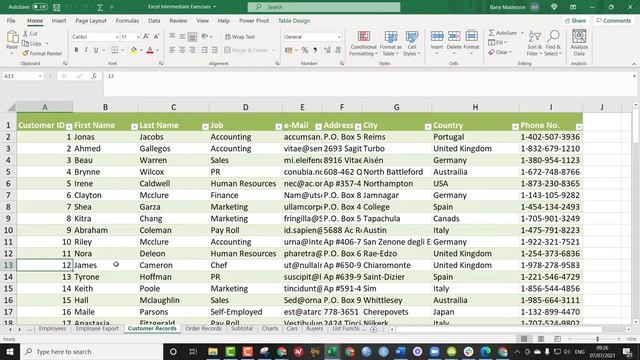Click the Share button

coord(576,20)
